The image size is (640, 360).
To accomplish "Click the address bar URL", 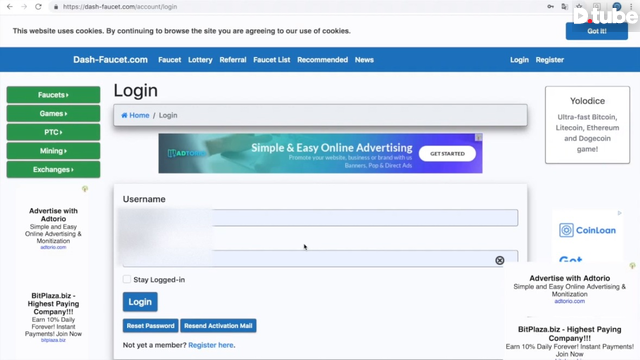I will pyautogui.click(x=120, y=7).
